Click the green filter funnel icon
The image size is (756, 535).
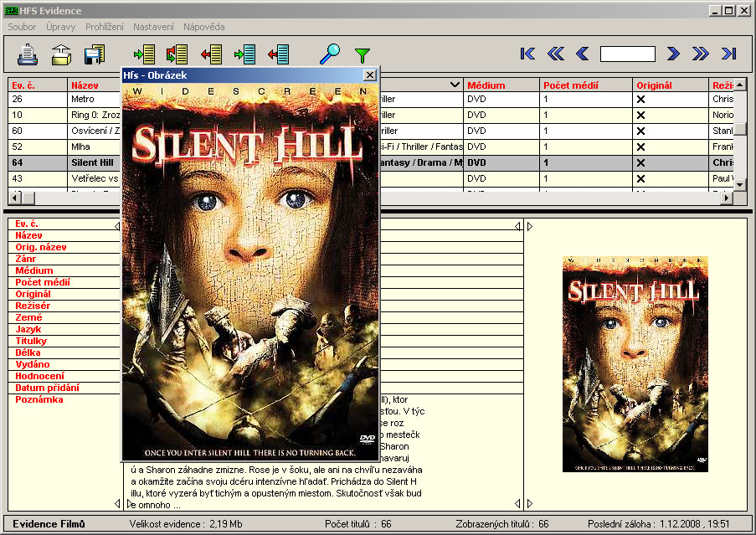pos(362,55)
